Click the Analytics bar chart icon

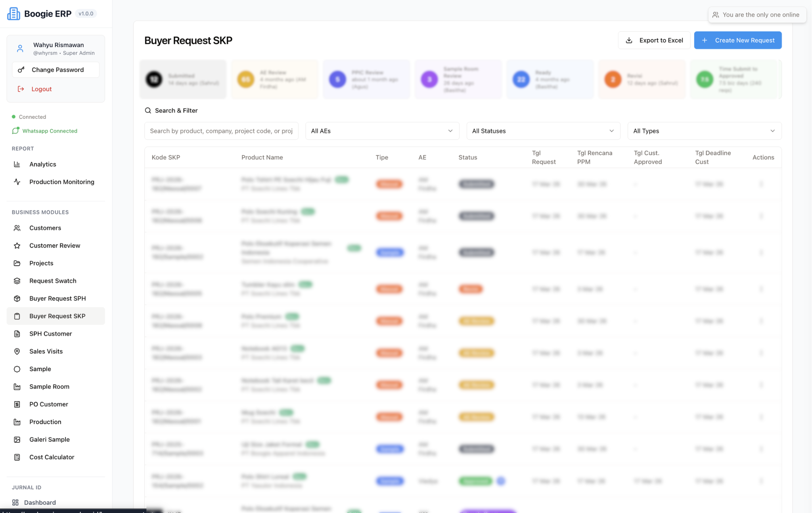coord(17,164)
